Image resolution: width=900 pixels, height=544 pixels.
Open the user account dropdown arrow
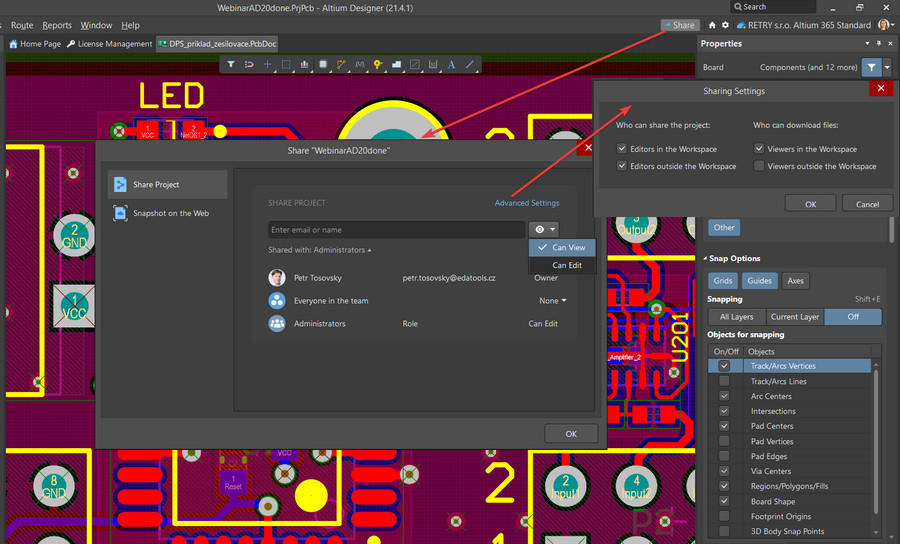893,25
